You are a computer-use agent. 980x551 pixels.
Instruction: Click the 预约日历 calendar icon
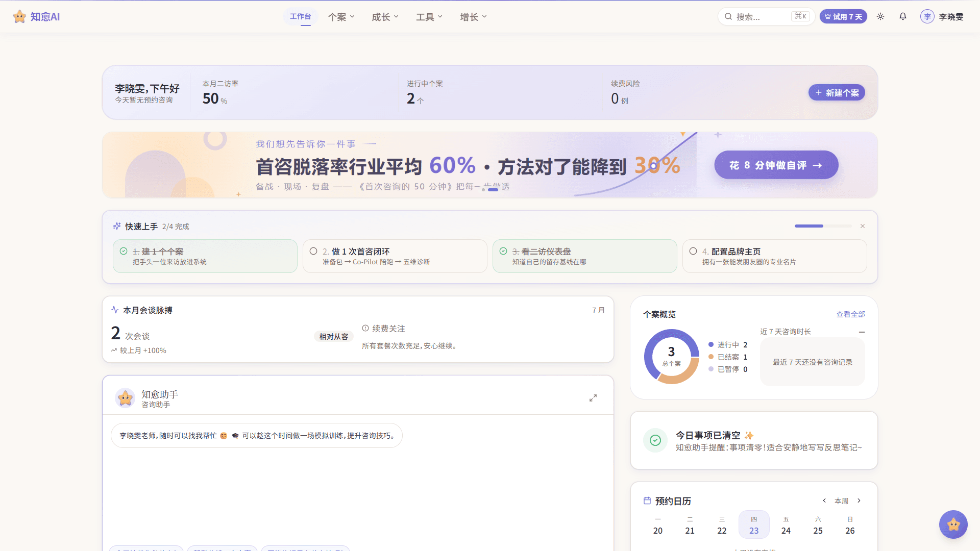coord(647,500)
